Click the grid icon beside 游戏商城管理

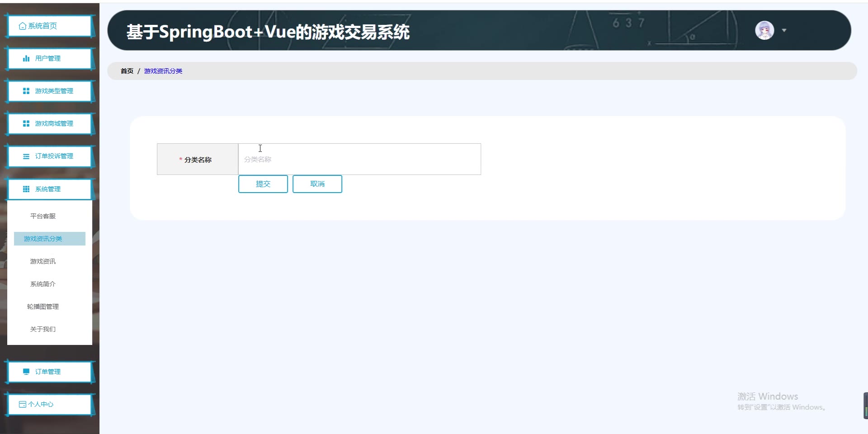pyautogui.click(x=26, y=123)
